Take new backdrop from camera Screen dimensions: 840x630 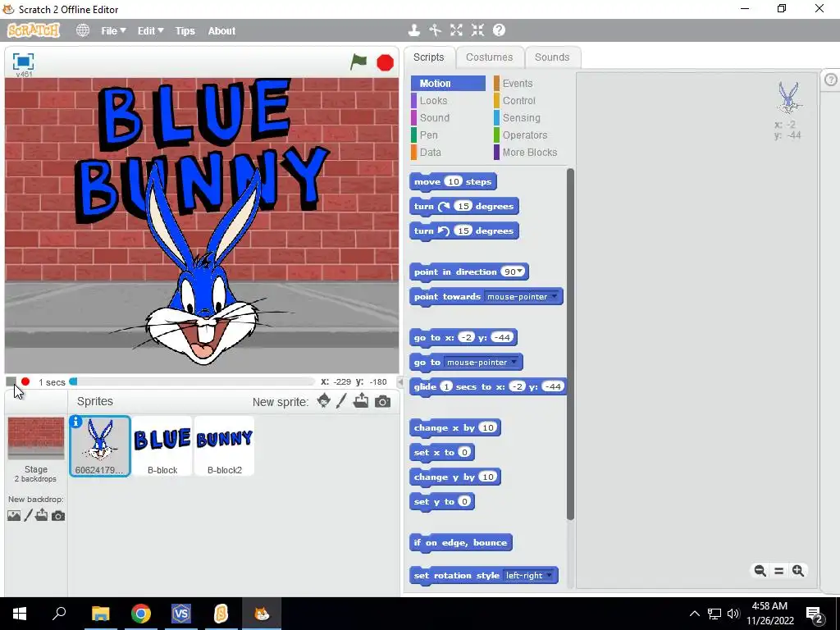click(x=58, y=516)
